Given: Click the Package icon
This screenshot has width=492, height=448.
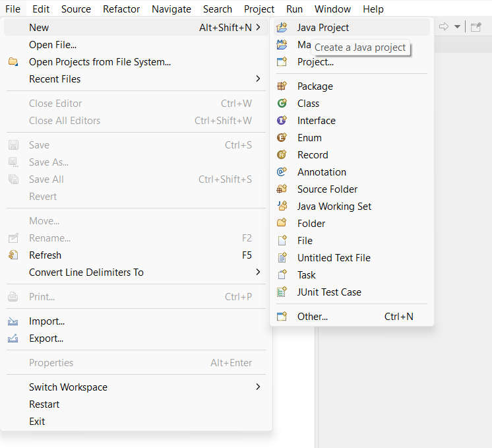Looking at the screenshot, I should tap(282, 86).
